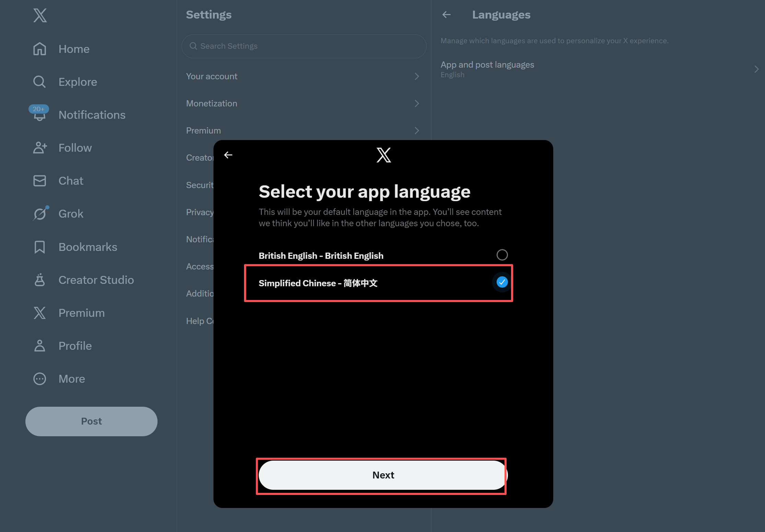Click the X logo in the sidebar

40,15
